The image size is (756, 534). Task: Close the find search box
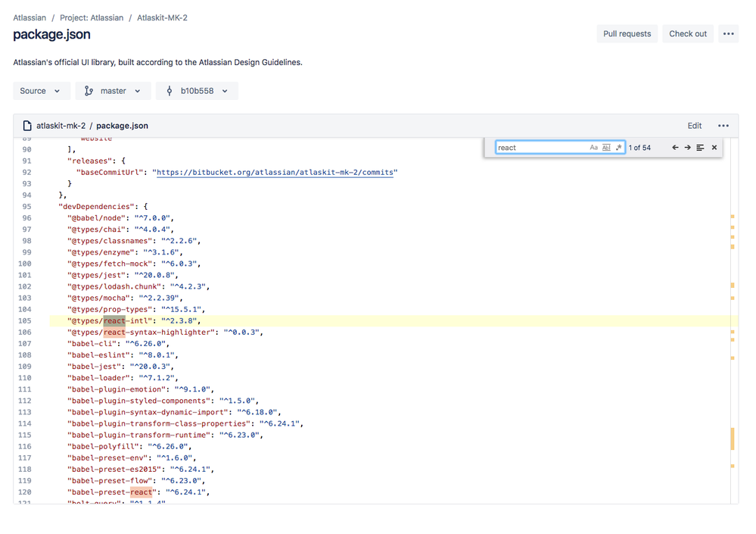[714, 148]
